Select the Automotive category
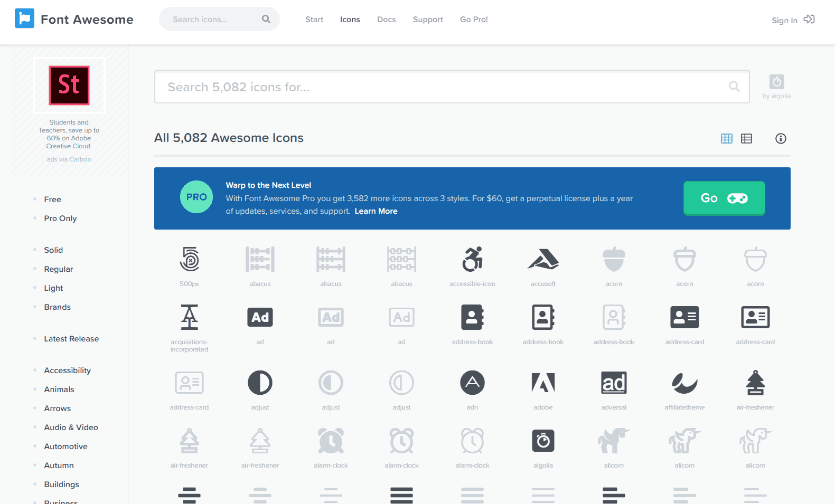The width and height of the screenshot is (835, 504). point(65,446)
